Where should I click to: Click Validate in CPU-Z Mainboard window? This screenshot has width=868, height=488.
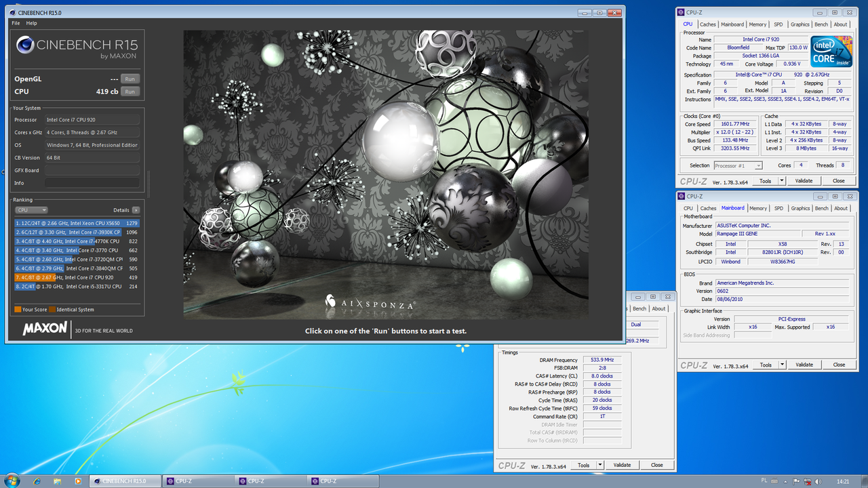(x=804, y=365)
